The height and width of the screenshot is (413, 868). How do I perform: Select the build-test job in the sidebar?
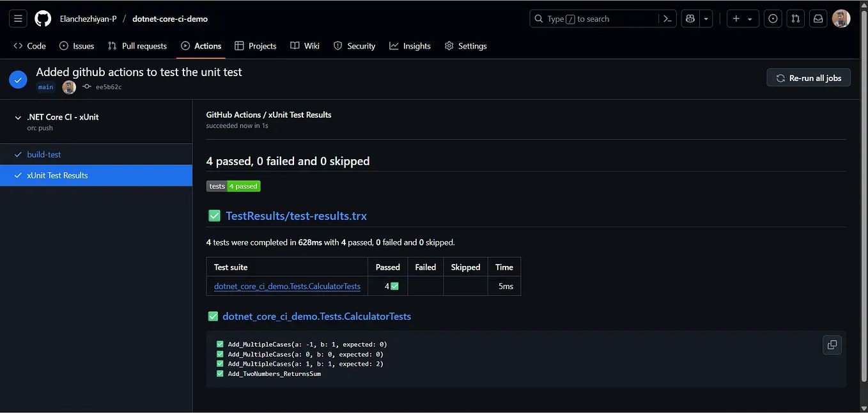click(x=44, y=154)
